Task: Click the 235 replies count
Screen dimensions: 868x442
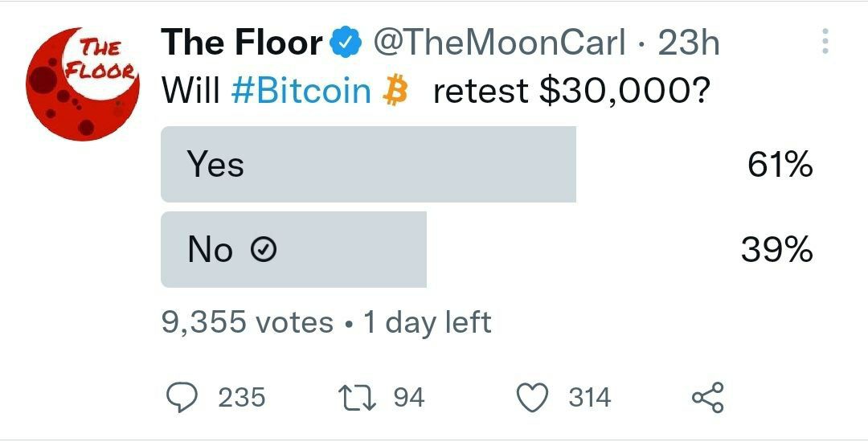Action: 241,397
